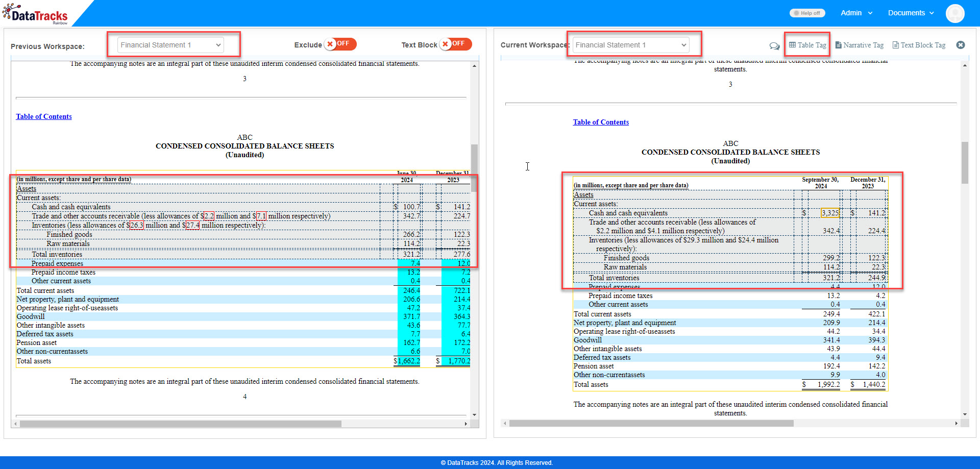The height and width of the screenshot is (469, 980).
Task: Click Other intangible assets in current workspace
Action: pos(607,349)
